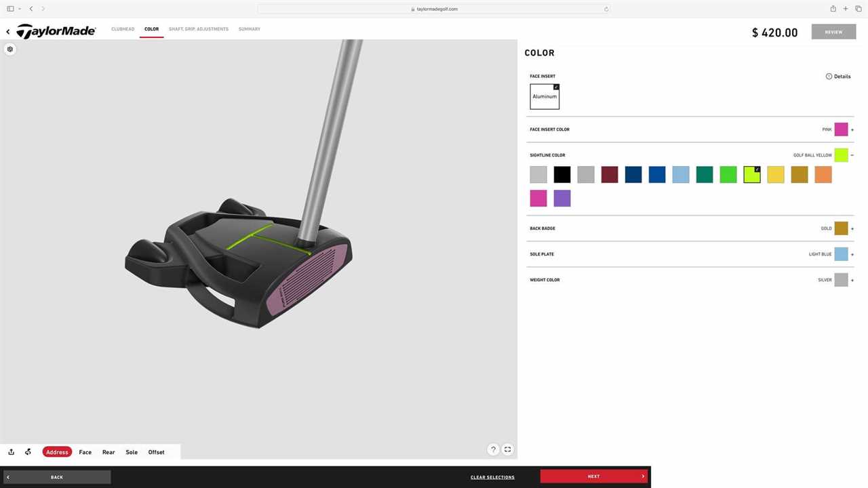The width and height of the screenshot is (868, 488).
Task: Click the Safari address bar
Action: click(434, 9)
